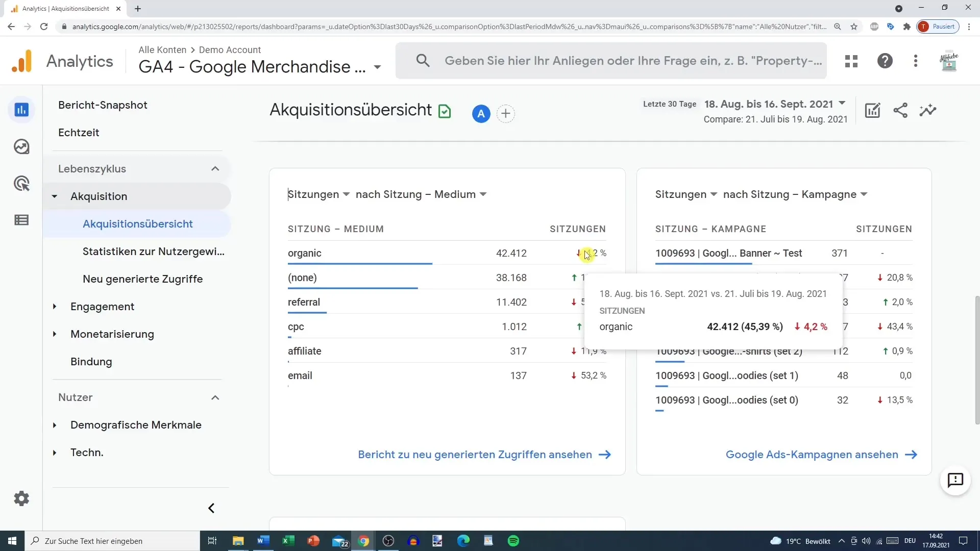The width and height of the screenshot is (980, 551).
Task: Reload the page in Chrome
Action: (x=44, y=27)
